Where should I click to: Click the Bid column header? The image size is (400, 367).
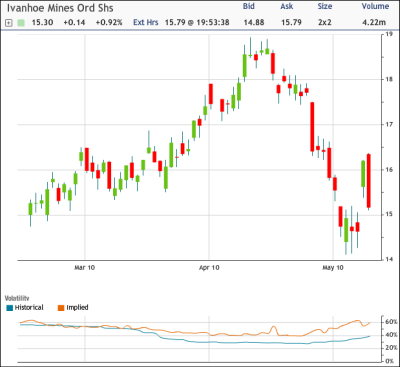tap(249, 6)
